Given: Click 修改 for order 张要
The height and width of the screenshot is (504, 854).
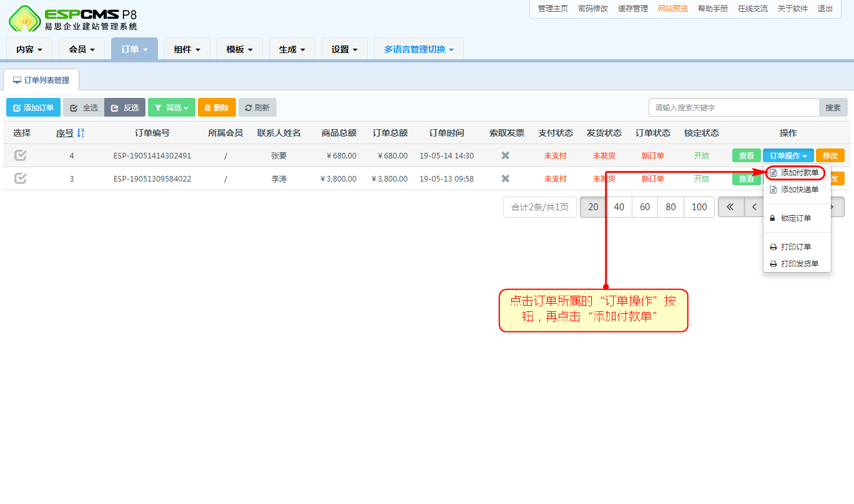Looking at the screenshot, I should [830, 155].
